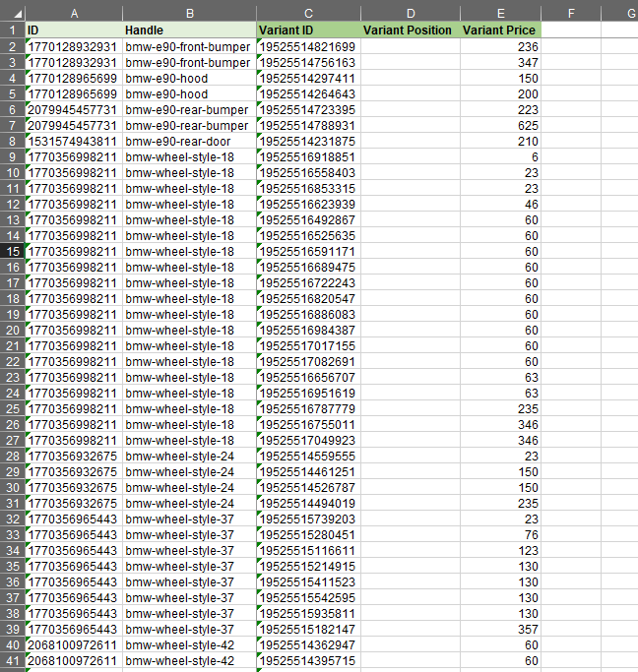
Task: Select price cell 123 in row 34
Action: 501,551
